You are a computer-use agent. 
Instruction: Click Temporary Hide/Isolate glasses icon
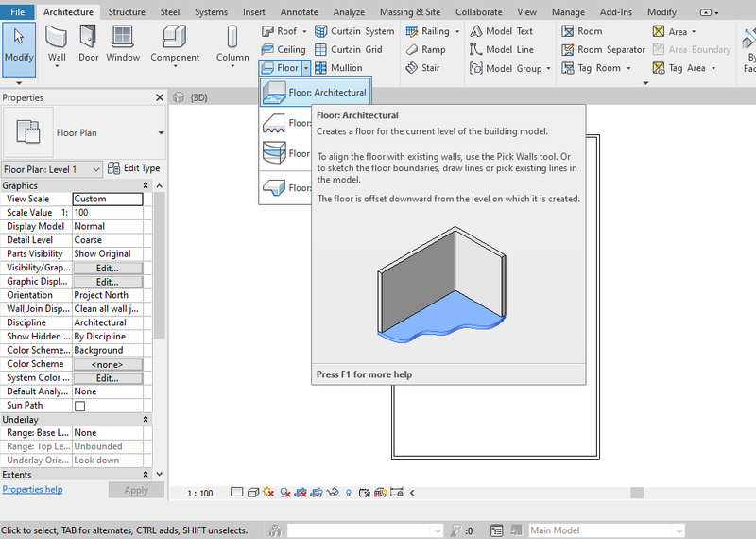pos(333,493)
